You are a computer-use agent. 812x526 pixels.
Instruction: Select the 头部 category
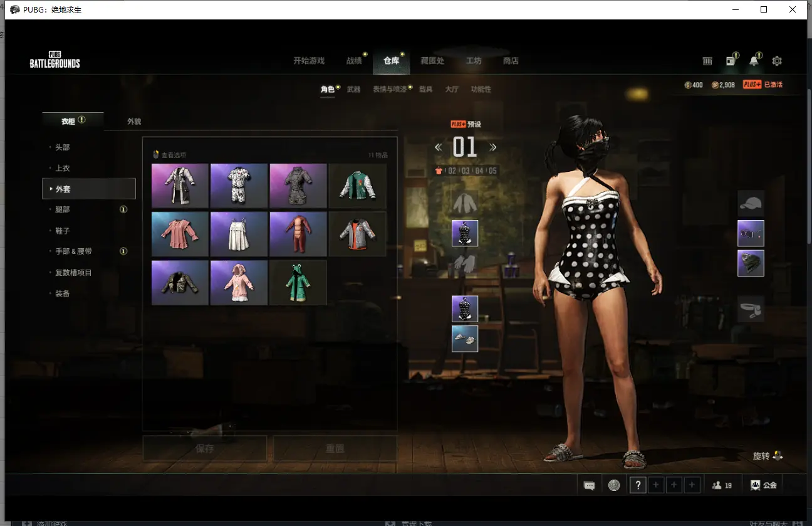(x=63, y=147)
